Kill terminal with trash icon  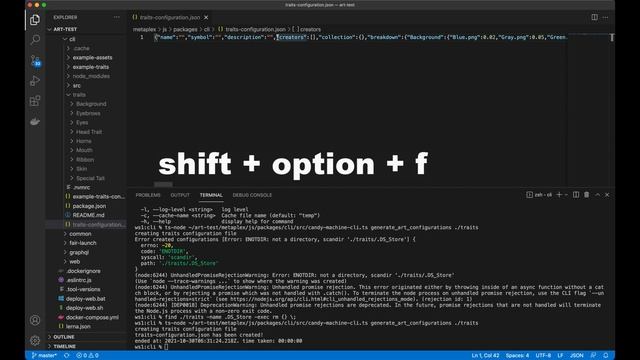[587, 195]
